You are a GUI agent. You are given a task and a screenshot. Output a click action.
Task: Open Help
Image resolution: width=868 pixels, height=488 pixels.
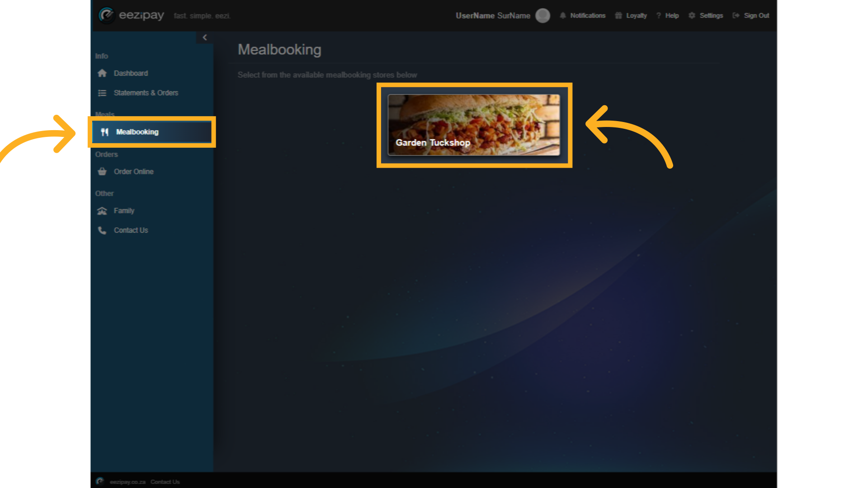(x=672, y=15)
